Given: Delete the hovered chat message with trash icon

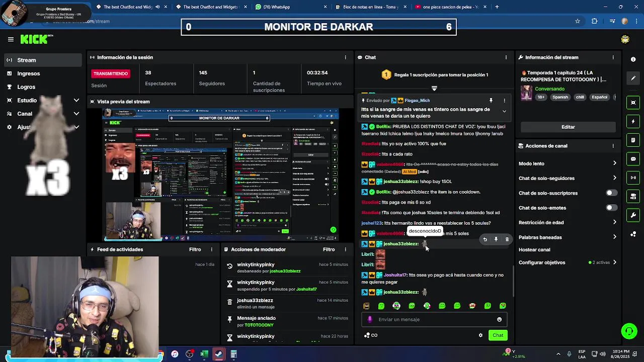Looking at the screenshot, I should pyautogui.click(x=507, y=239).
